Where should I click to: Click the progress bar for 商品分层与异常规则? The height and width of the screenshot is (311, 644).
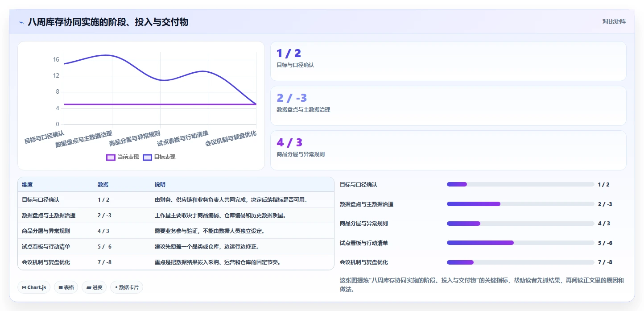(520, 223)
